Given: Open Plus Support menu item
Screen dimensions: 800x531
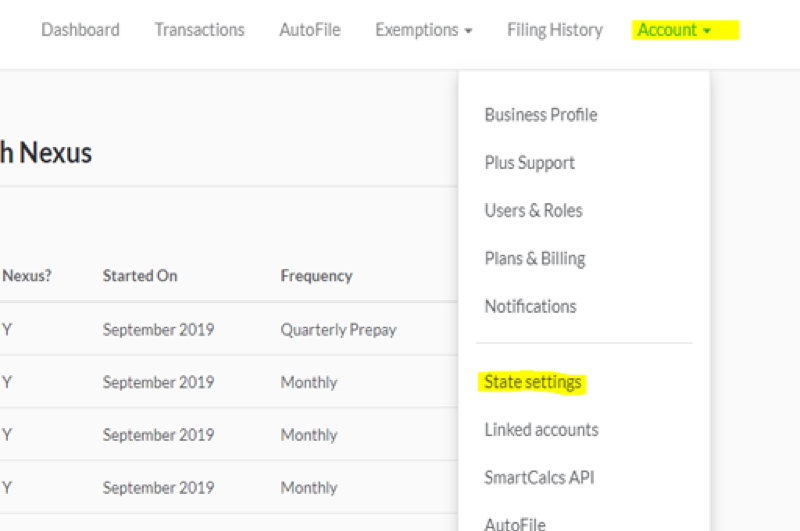Looking at the screenshot, I should [x=530, y=163].
